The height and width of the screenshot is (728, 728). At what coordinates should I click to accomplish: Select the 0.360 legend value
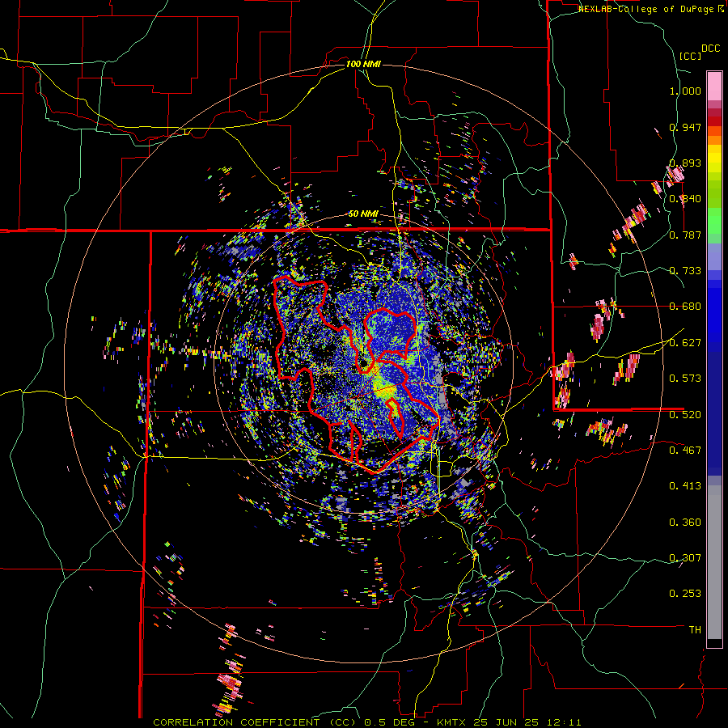(685, 523)
